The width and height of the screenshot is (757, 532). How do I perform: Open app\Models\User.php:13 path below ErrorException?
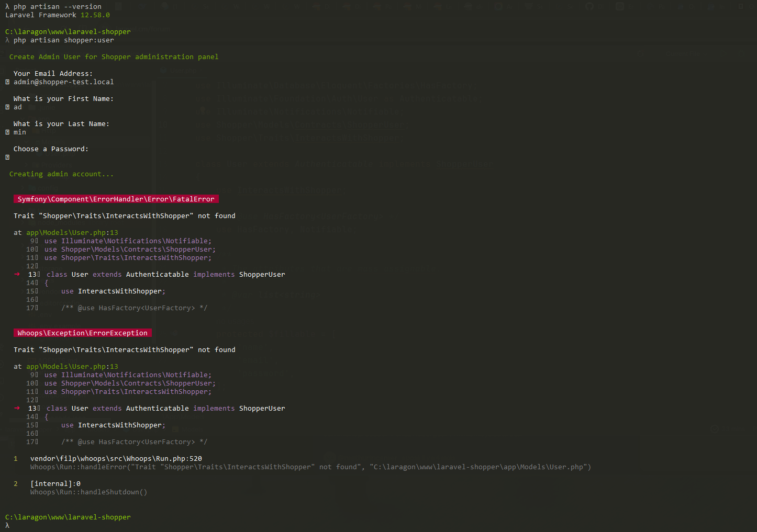[x=72, y=367]
